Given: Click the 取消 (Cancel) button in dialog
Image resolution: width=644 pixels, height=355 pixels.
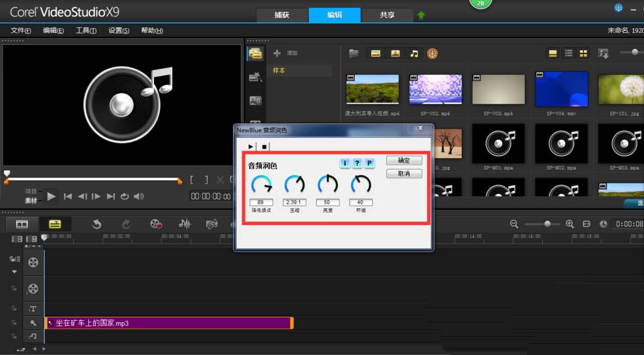Looking at the screenshot, I should 404,174.
